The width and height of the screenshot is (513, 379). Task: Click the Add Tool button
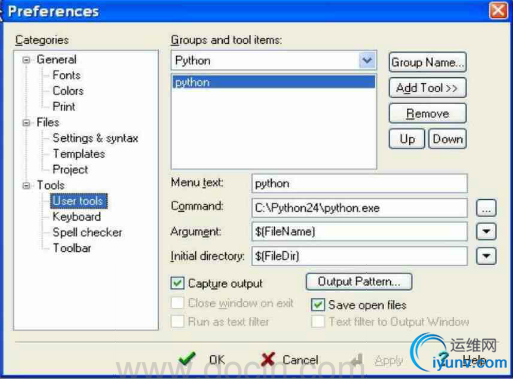coord(428,88)
